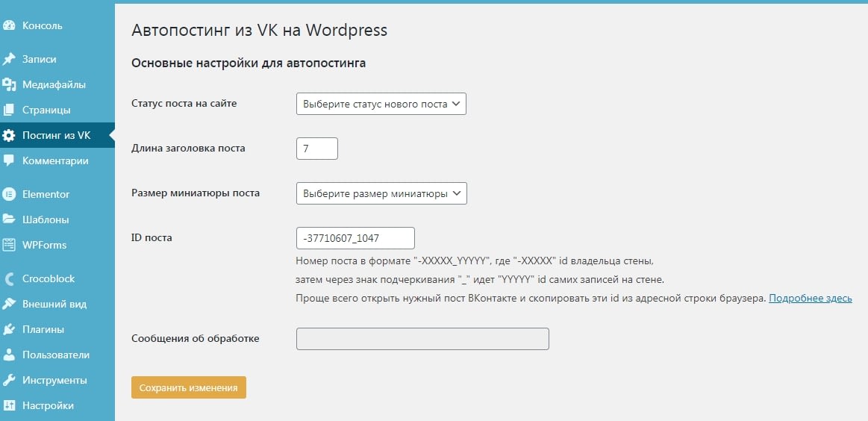868x421 pixels.
Task: Open the thumbnail size dropdown
Action: [x=381, y=193]
